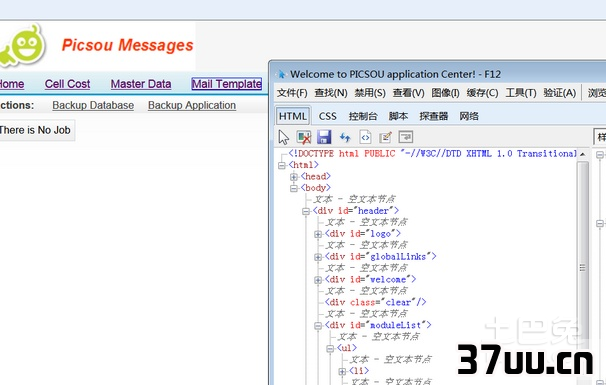Image resolution: width=606 pixels, height=385 pixels.
Task: Activate the select element by click arrow tool
Action: click(x=284, y=137)
